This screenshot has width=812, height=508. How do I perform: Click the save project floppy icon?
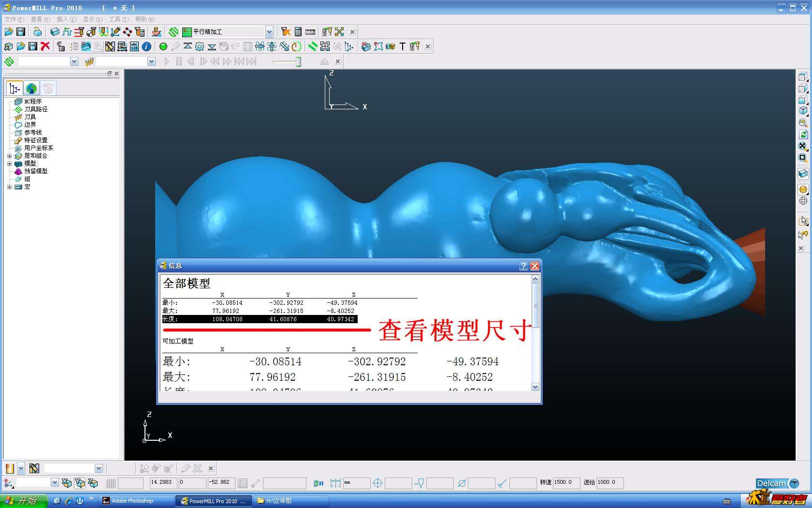click(21, 32)
